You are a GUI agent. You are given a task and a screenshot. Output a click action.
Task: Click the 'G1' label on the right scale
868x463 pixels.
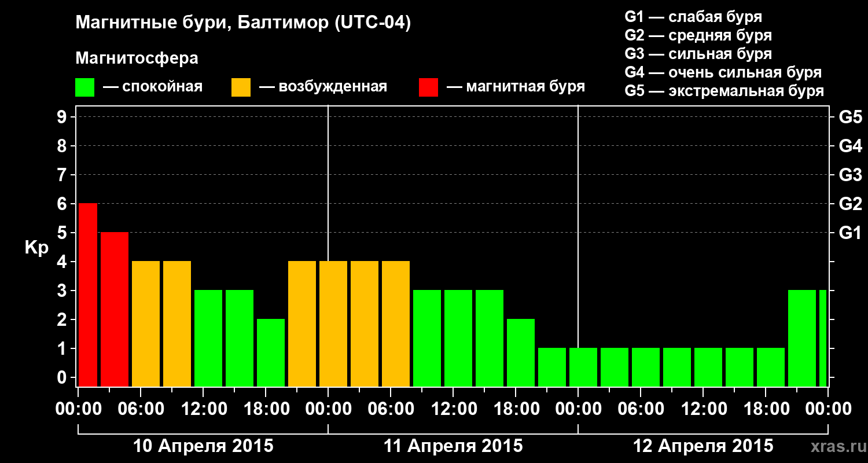(851, 233)
